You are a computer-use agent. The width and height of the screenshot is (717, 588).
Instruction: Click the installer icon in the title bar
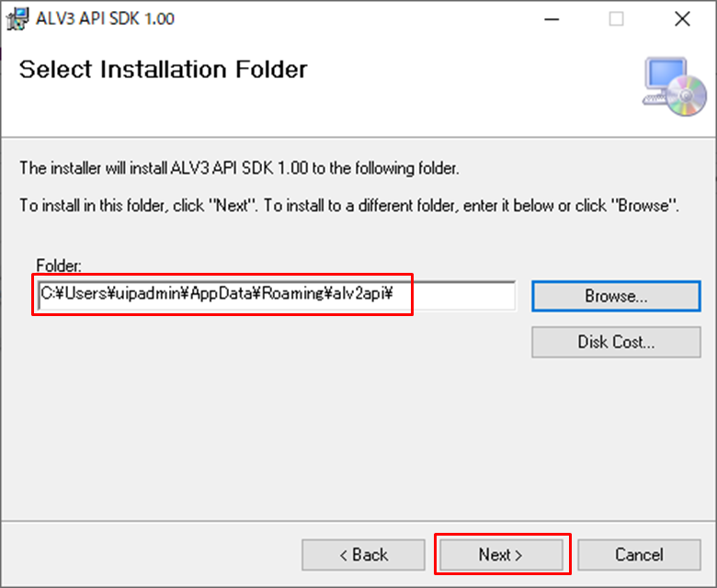pyautogui.click(x=18, y=18)
